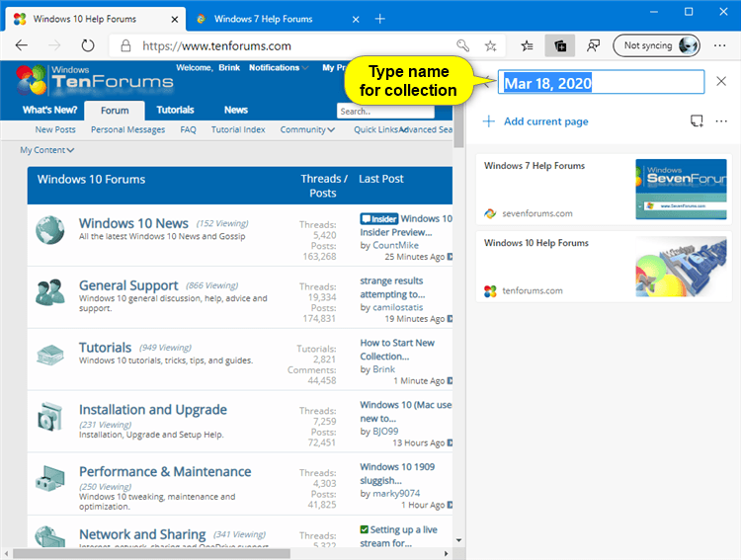Viewport: 741px width, 560px height.
Task: Click the Performance & Maintenance icon
Action: pyautogui.click(x=50, y=478)
